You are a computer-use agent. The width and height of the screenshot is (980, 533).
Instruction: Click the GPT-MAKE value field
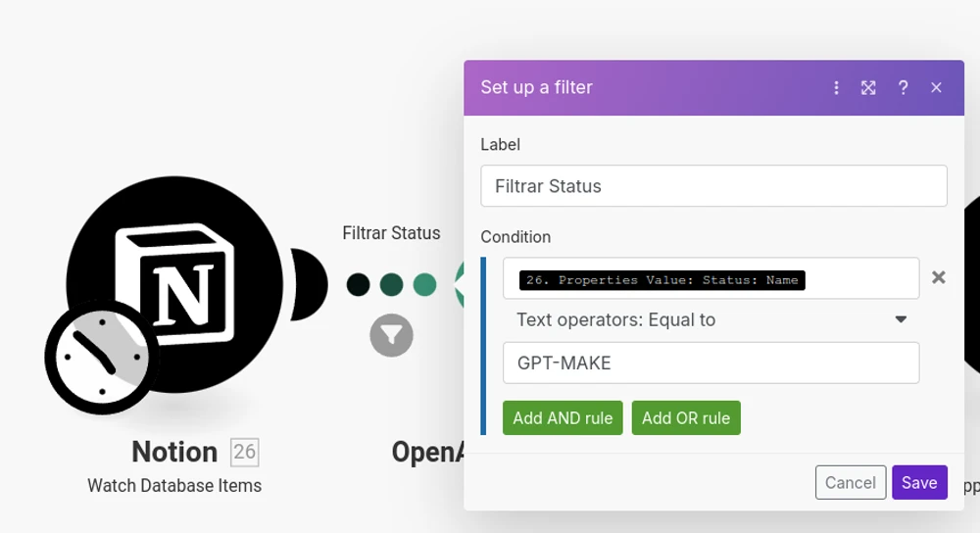(x=711, y=363)
